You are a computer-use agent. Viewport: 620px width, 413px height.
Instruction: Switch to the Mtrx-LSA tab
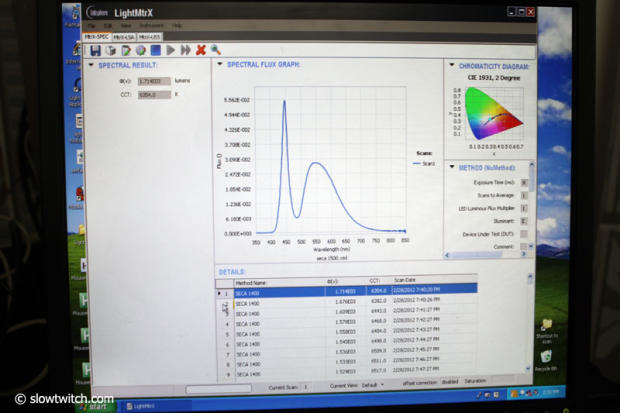click(x=124, y=37)
